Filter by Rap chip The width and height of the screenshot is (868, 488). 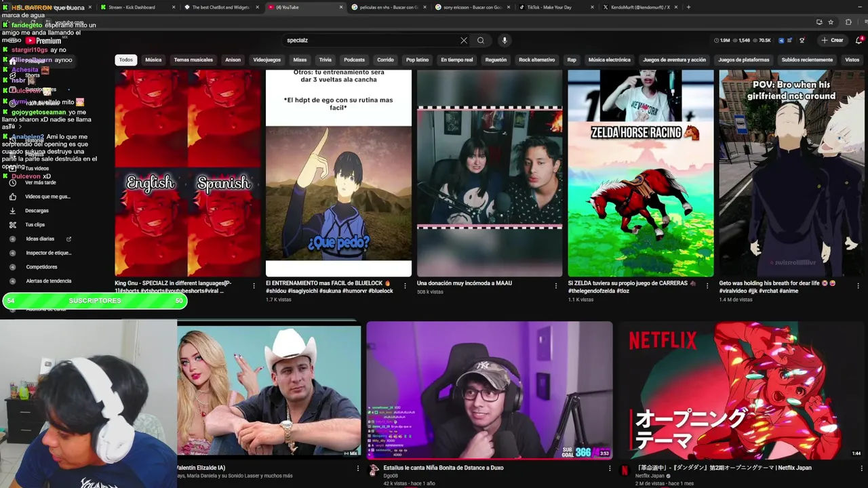[x=572, y=60]
